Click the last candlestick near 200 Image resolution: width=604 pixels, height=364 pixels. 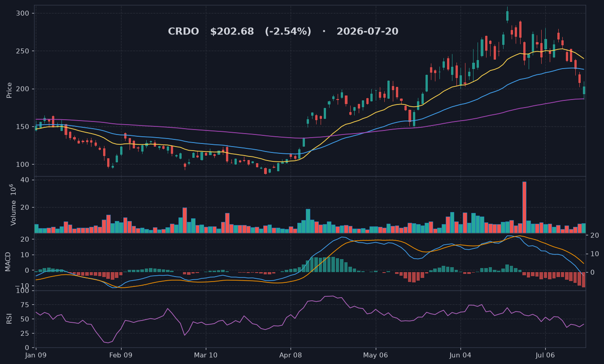pos(584,90)
